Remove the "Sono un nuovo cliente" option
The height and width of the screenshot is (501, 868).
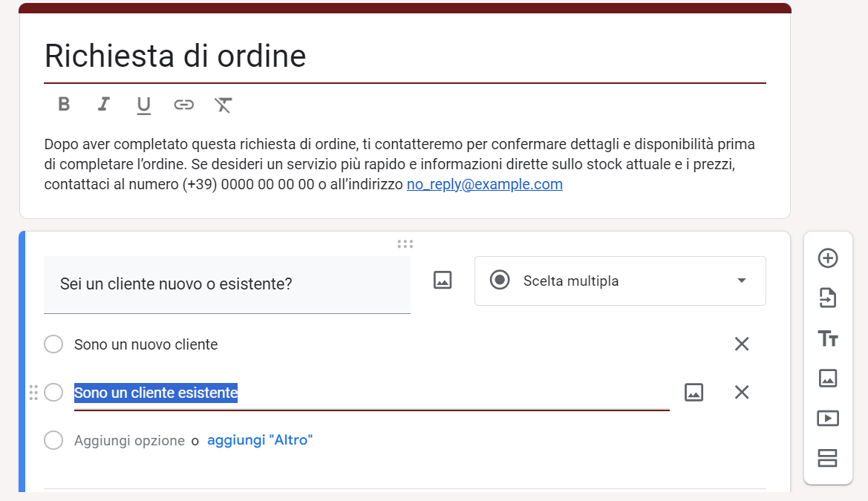pos(742,344)
